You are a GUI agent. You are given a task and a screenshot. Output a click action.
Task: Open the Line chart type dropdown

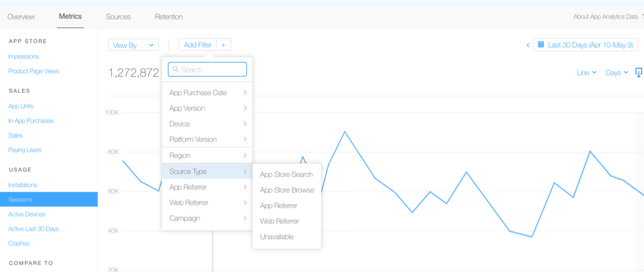tap(586, 72)
